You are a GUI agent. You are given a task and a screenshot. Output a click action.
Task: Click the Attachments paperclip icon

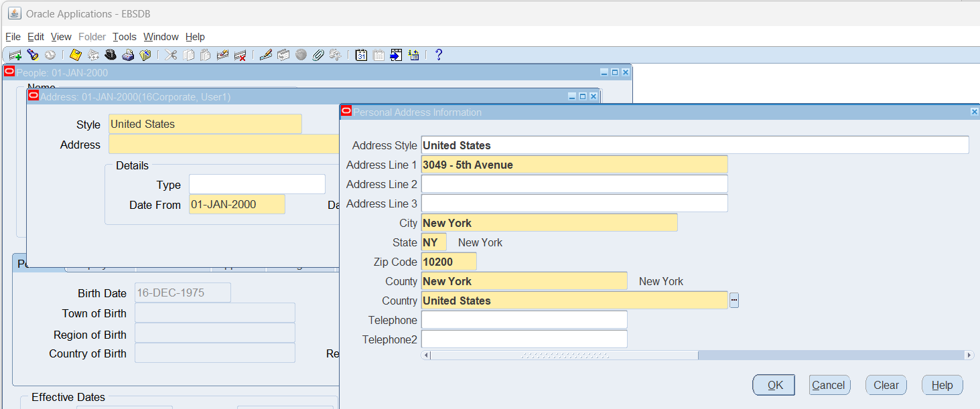318,56
